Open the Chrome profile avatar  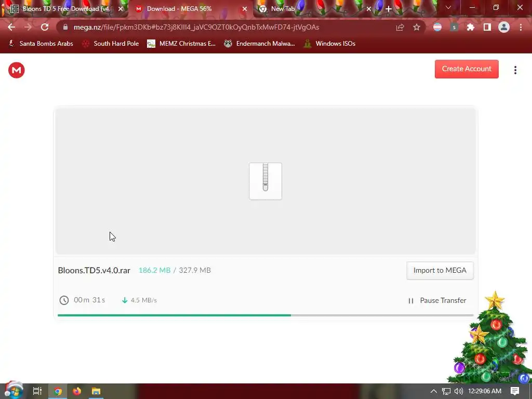click(x=504, y=27)
